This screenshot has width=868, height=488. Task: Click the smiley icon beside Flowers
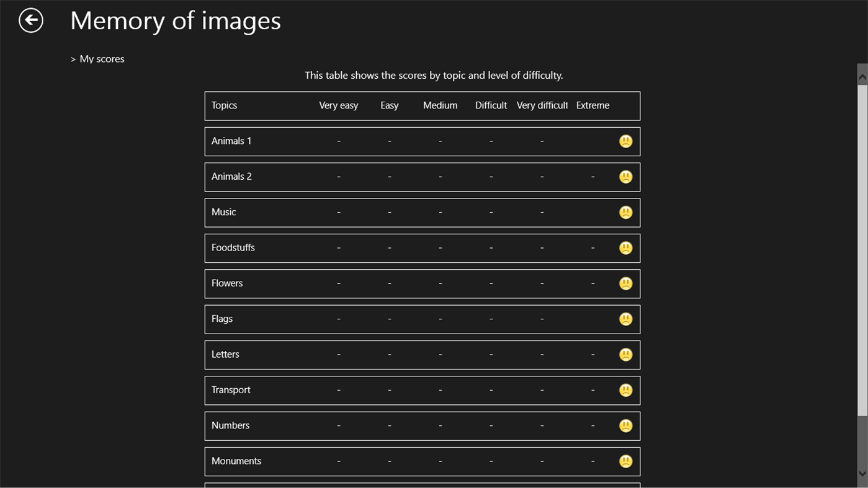(x=625, y=283)
